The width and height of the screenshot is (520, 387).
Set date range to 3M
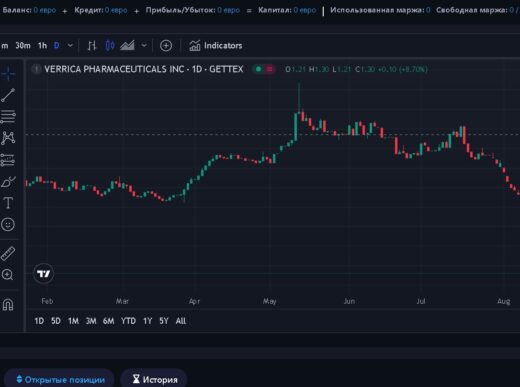pos(91,321)
